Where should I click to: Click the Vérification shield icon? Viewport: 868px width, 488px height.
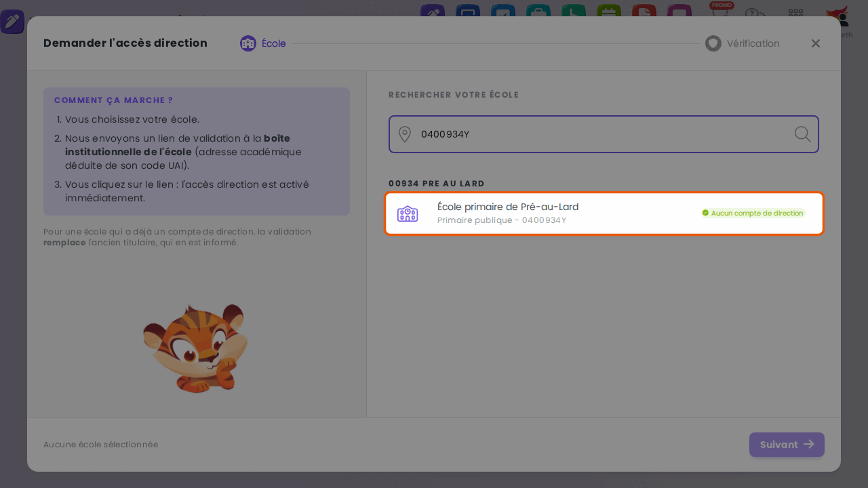click(x=713, y=43)
